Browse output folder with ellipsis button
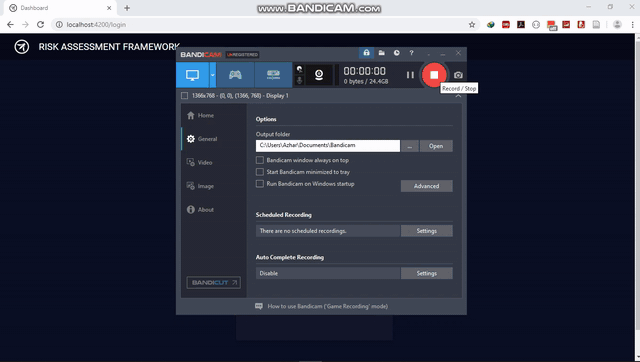Image resolution: width=640 pixels, height=362 pixels. [x=410, y=146]
